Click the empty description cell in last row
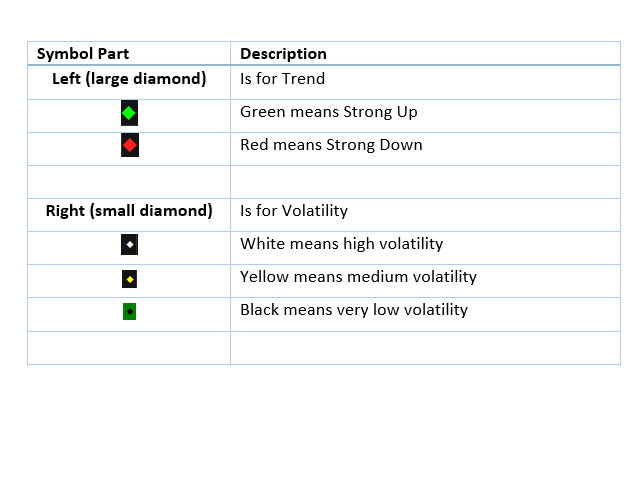Viewport: 640px width, 480px height. pyautogui.click(x=425, y=348)
